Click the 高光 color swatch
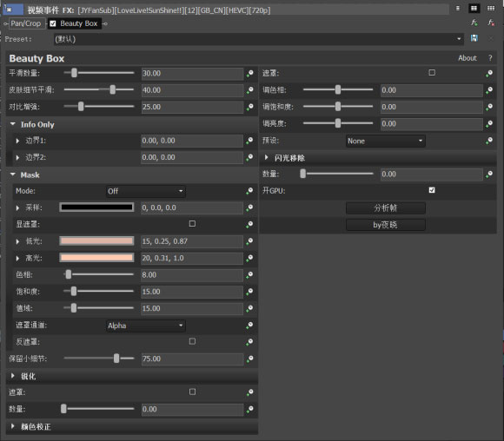This screenshot has height=441, width=504. [96, 258]
